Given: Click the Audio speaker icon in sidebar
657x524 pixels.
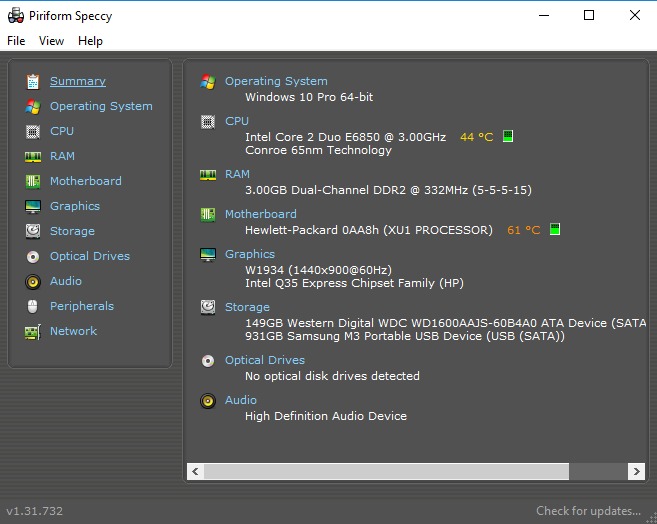Looking at the screenshot, I should [33, 281].
